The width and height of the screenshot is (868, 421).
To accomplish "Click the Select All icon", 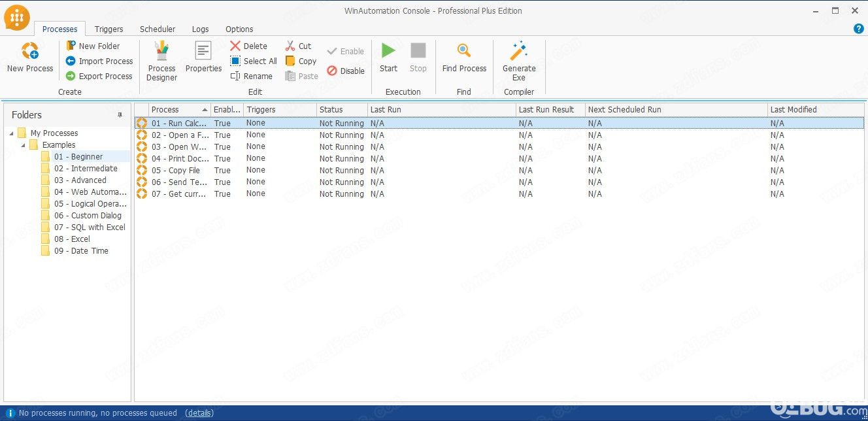I will click(235, 61).
